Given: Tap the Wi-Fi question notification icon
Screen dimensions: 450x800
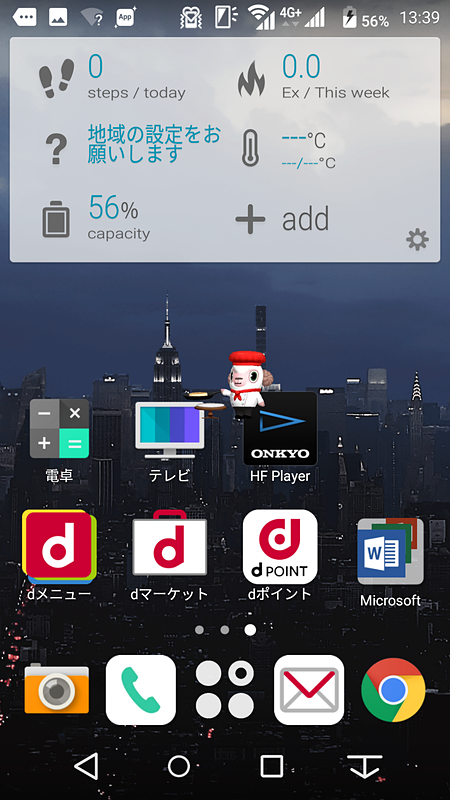Looking at the screenshot, I should tap(92, 17).
